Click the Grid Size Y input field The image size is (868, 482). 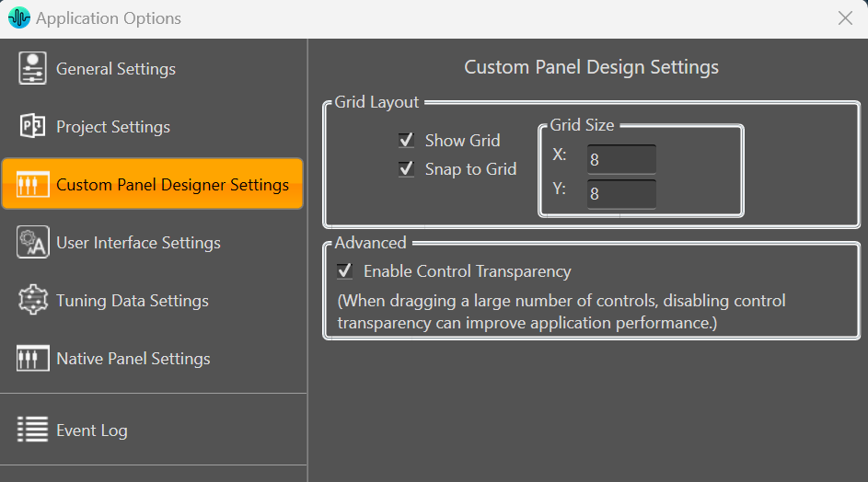click(621, 194)
